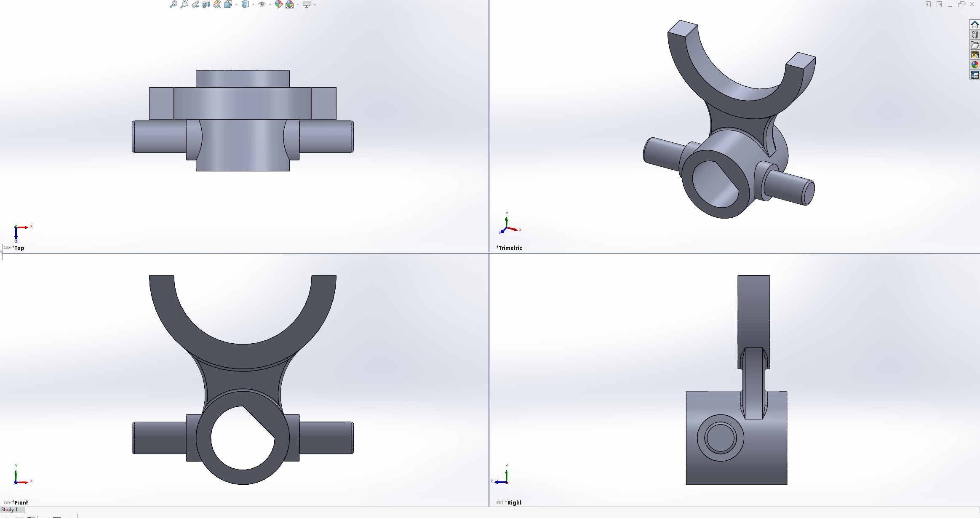Screen dimensions: 980x518
Task: Open Appearances task pane tab
Action: click(x=975, y=65)
